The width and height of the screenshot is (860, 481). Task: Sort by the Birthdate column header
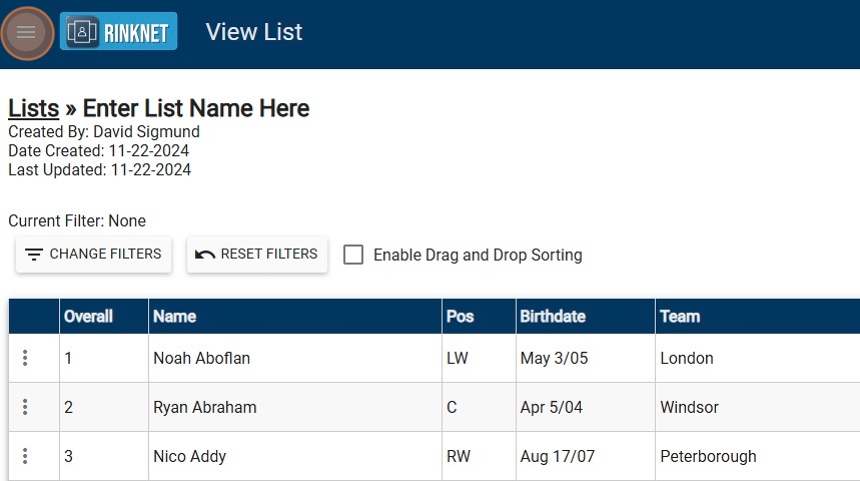[553, 316]
